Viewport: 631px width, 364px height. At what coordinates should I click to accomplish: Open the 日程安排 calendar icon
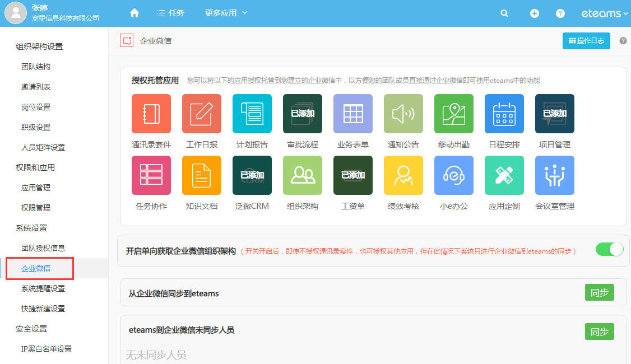point(504,114)
